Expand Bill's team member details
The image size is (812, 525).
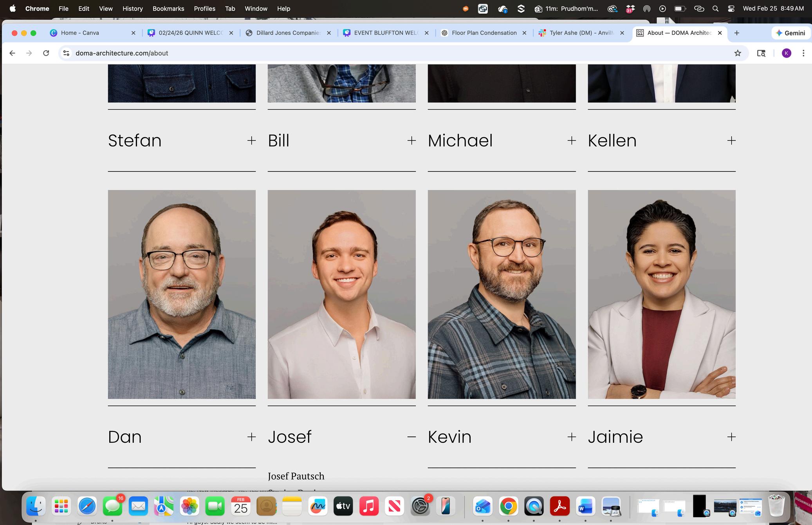tap(411, 141)
